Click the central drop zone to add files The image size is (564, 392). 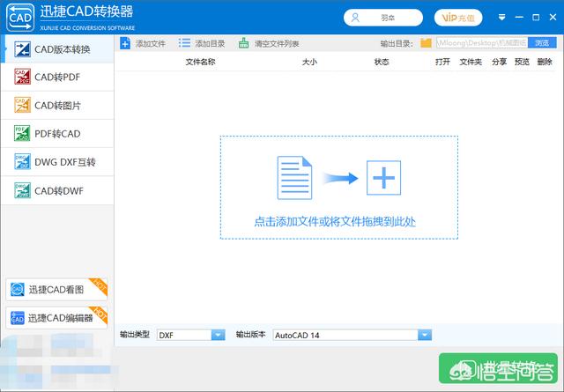pyautogui.click(x=338, y=187)
